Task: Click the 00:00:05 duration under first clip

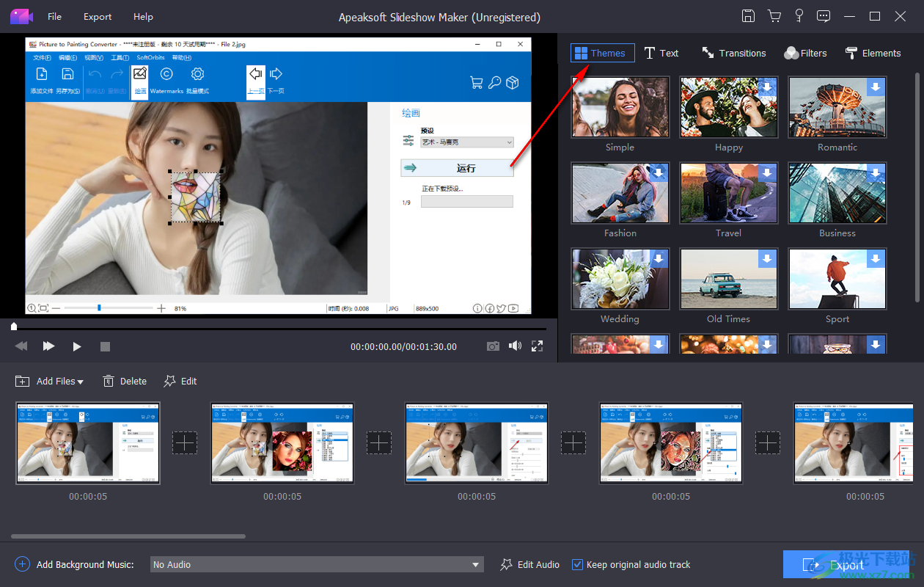Action: pyautogui.click(x=88, y=497)
